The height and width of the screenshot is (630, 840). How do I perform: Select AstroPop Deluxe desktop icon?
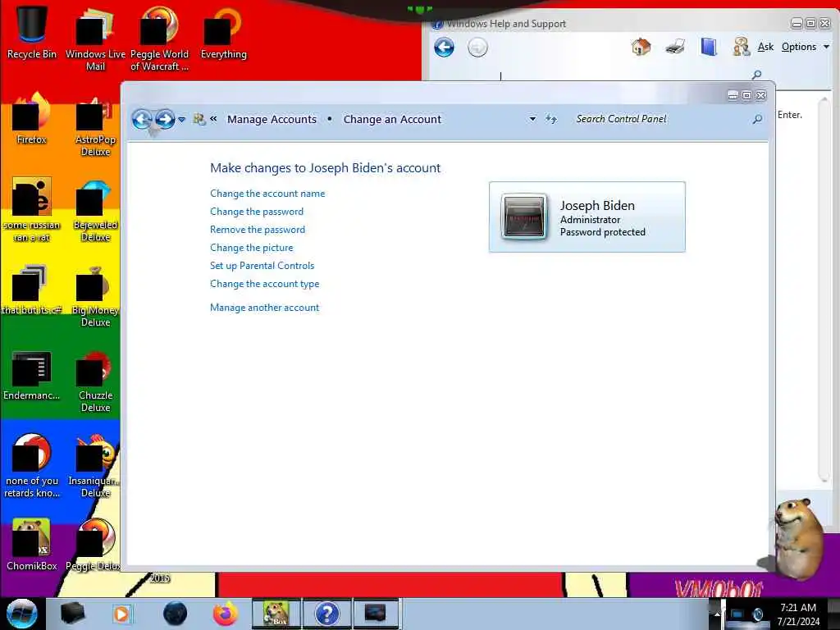pos(95,126)
